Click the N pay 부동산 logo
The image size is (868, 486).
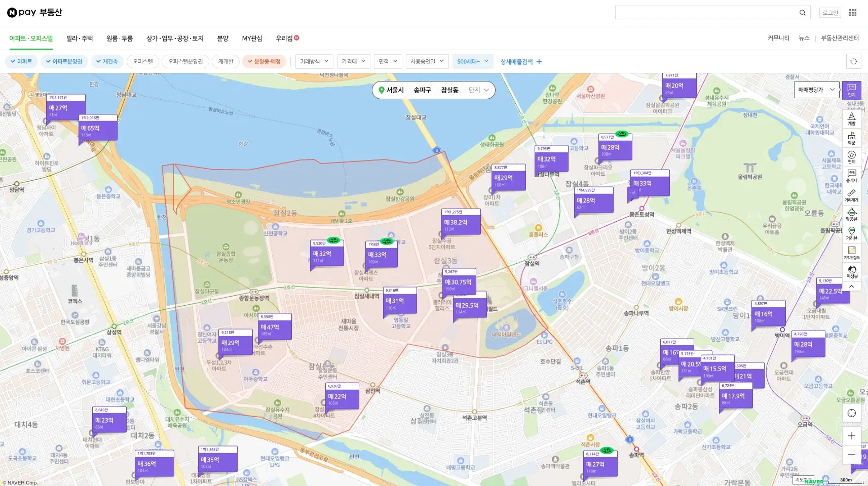tap(34, 13)
